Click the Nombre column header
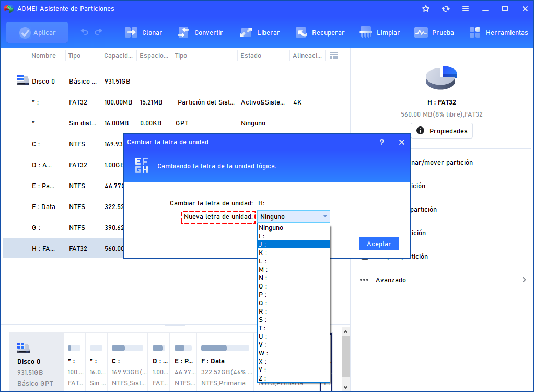Image resolution: width=534 pixels, height=392 pixels. [x=43, y=56]
